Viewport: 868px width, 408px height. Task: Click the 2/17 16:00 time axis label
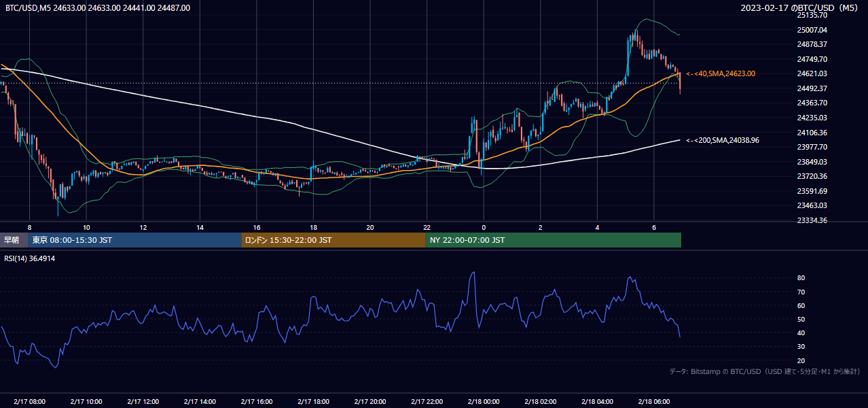click(257, 402)
